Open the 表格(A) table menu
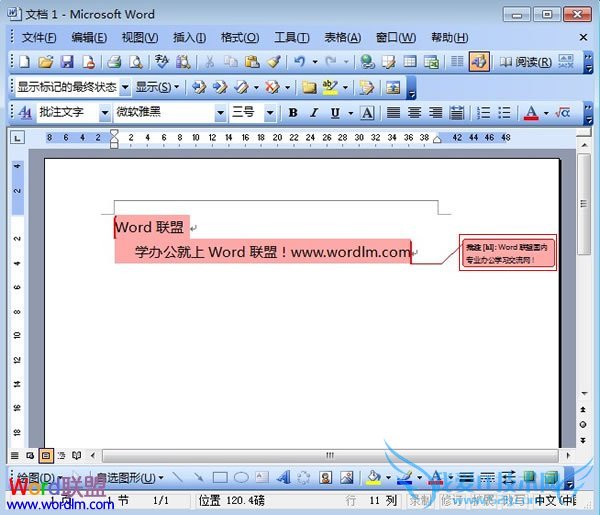 point(342,37)
